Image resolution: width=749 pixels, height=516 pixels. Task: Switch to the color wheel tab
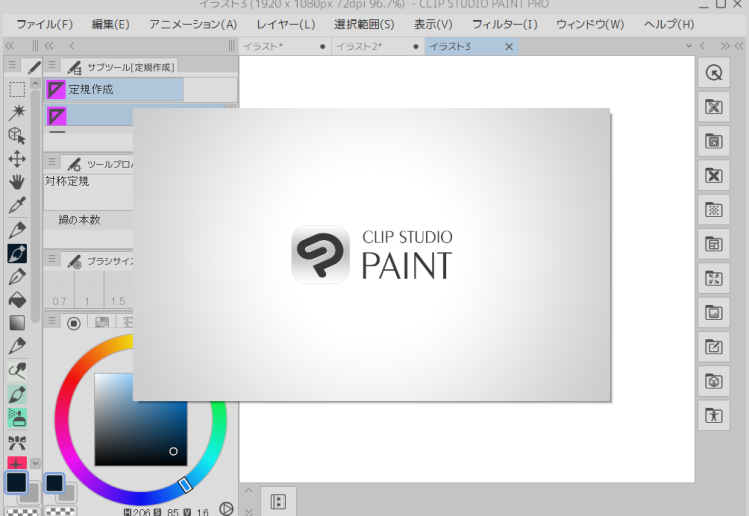tap(74, 323)
